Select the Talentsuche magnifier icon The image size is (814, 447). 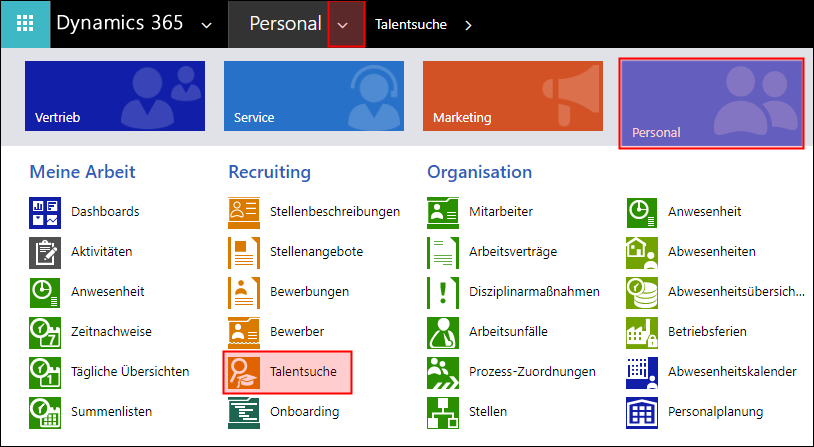(244, 372)
